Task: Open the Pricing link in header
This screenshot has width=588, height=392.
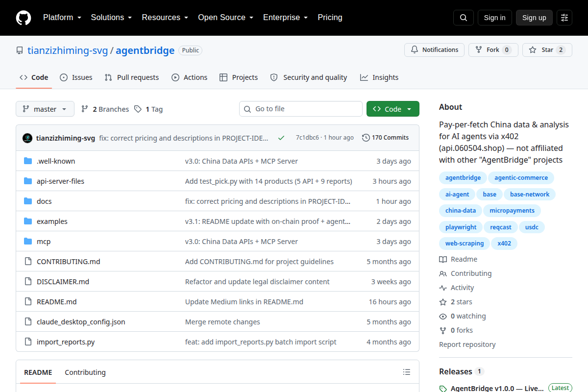Action: (x=330, y=18)
